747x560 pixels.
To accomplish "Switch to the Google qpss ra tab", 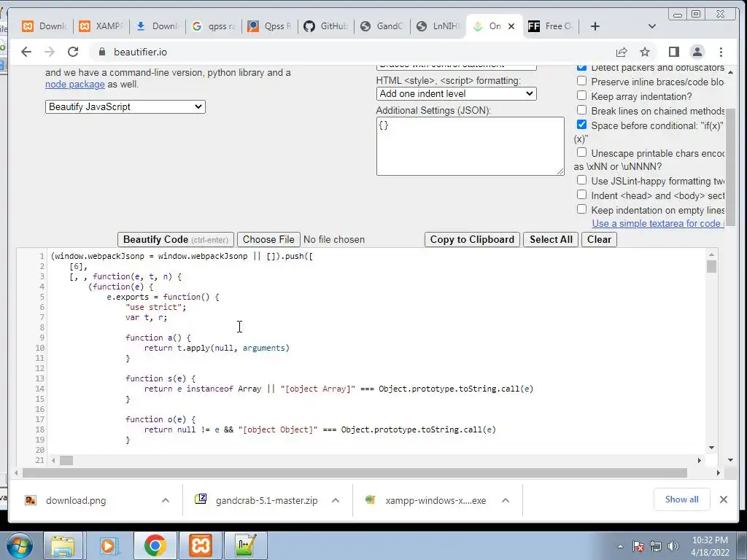I will pos(214,26).
